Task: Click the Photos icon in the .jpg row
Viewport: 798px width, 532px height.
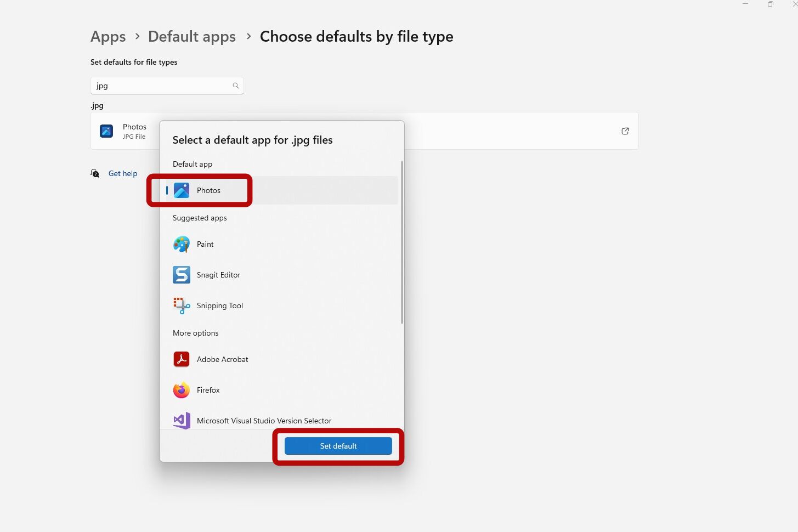Action: 106,131
